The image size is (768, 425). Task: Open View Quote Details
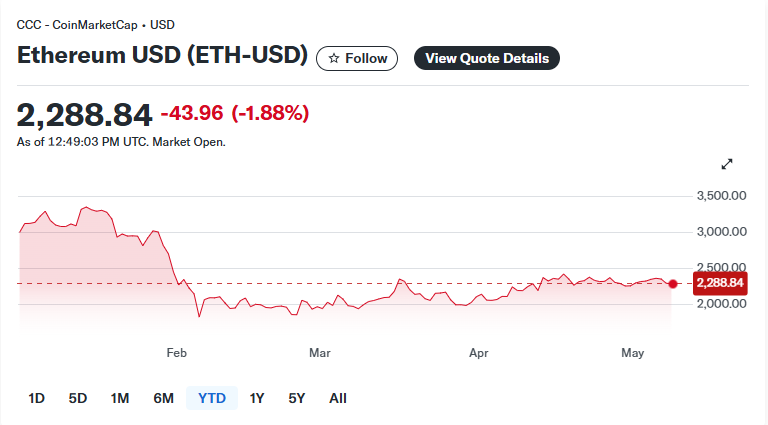pyautogui.click(x=487, y=58)
